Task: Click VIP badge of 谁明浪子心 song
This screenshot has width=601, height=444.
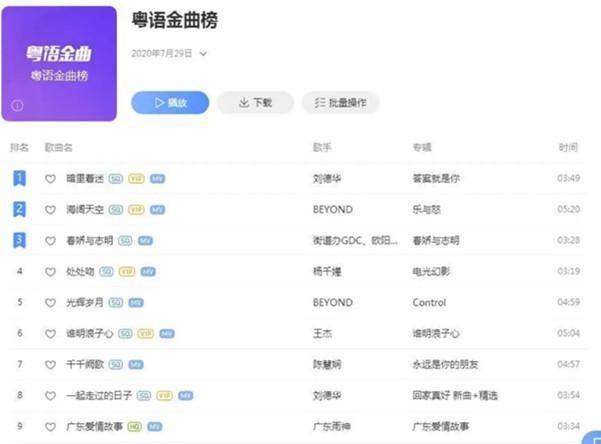Action: [145, 334]
